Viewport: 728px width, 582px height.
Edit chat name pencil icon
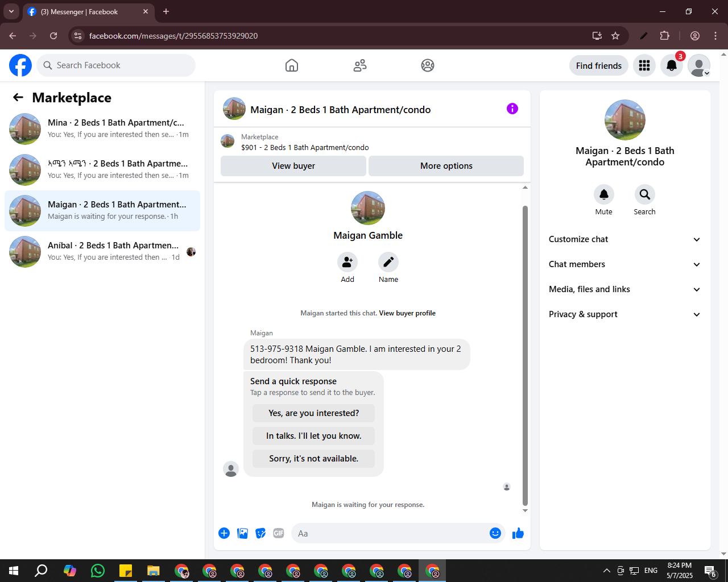click(388, 262)
